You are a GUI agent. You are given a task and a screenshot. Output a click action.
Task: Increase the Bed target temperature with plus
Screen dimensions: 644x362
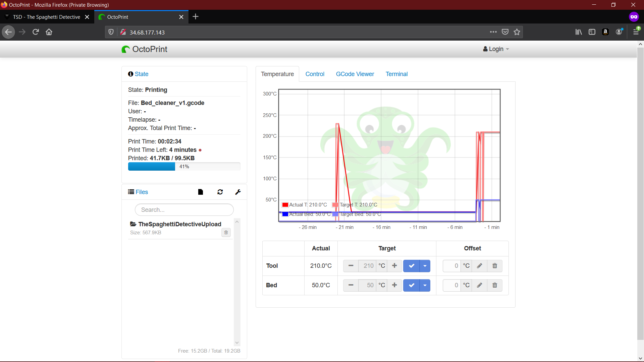[x=394, y=285]
